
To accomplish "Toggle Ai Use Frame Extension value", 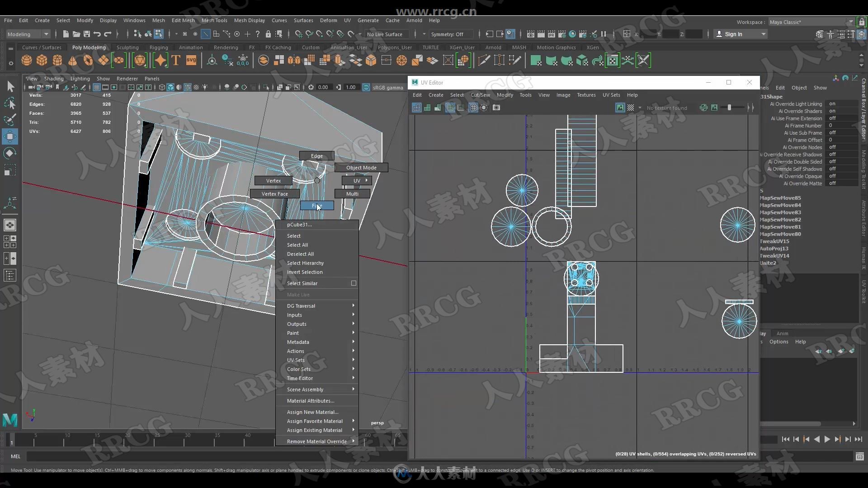I will (x=841, y=118).
